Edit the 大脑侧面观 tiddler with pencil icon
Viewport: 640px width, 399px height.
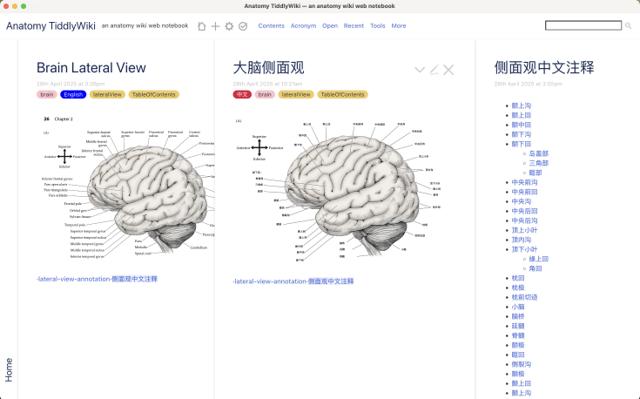[x=434, y=70]
